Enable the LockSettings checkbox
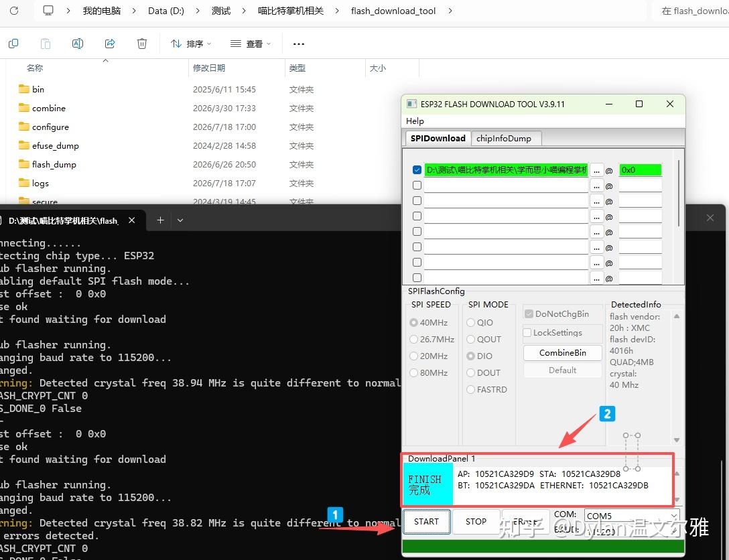 pos(527,332)
